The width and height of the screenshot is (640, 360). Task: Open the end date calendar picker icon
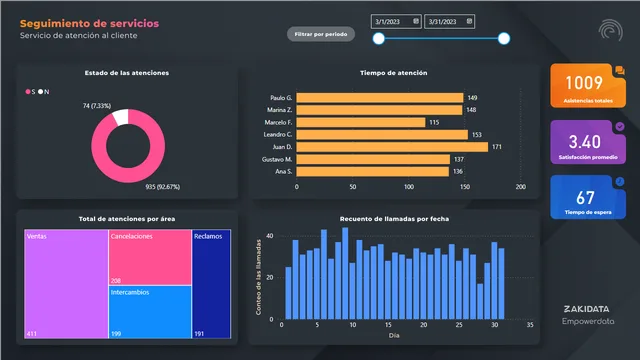pos(469,21)
